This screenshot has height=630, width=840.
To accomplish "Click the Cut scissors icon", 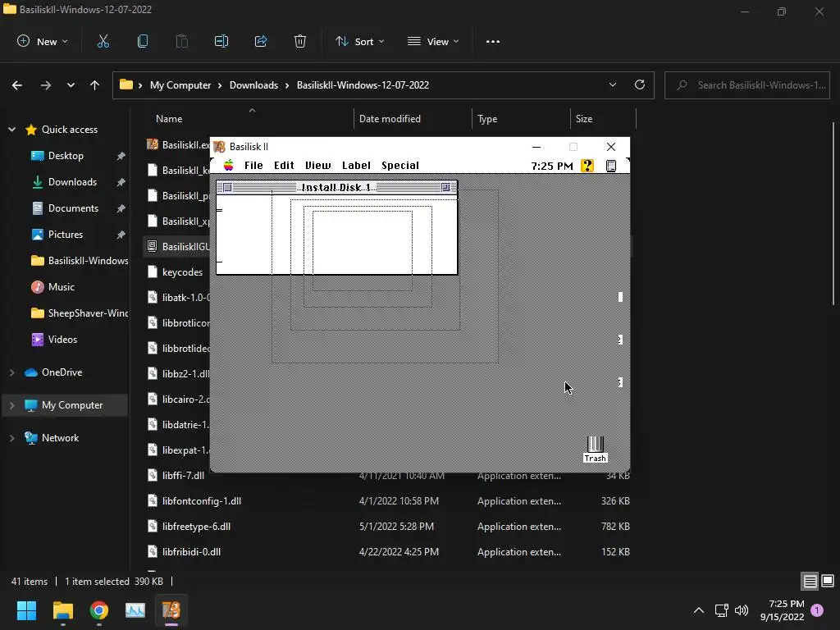I will pos(103,41).
